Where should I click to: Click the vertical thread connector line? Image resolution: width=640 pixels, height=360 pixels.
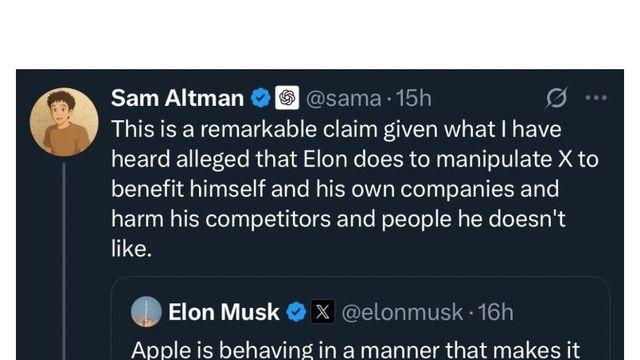coord(64,261)
